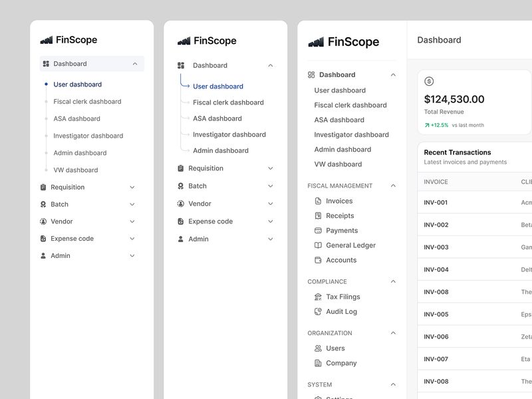Collapse Dashboard chevron in right sidebar
This screenshot has width=532, height=399.
393,74
